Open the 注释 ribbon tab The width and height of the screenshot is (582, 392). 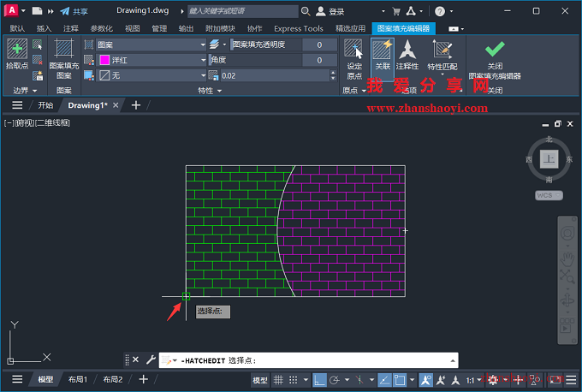point(70,28)
